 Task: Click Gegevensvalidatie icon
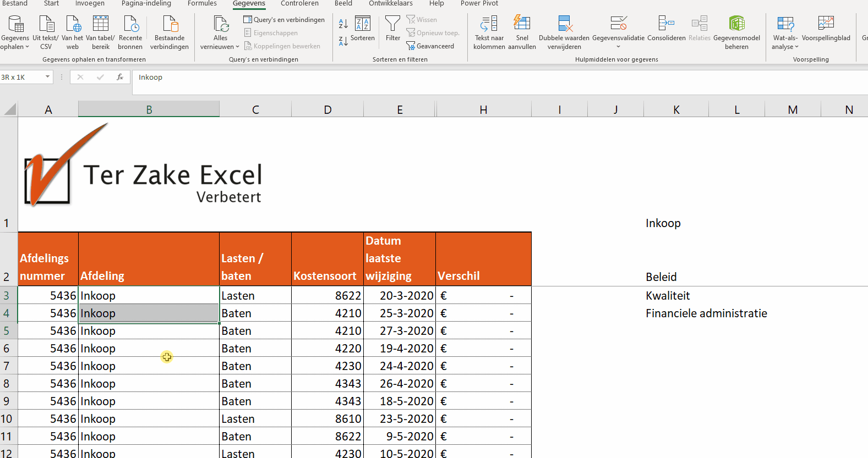point(618,24)
